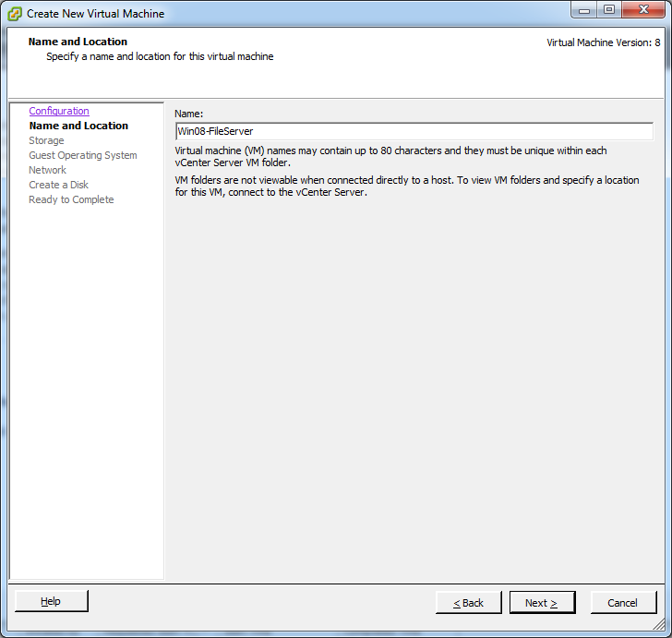This screenshot has width=672, height=638.
Task: Click the Name field containing Win08-FileServer
Action: coord(414,131)
